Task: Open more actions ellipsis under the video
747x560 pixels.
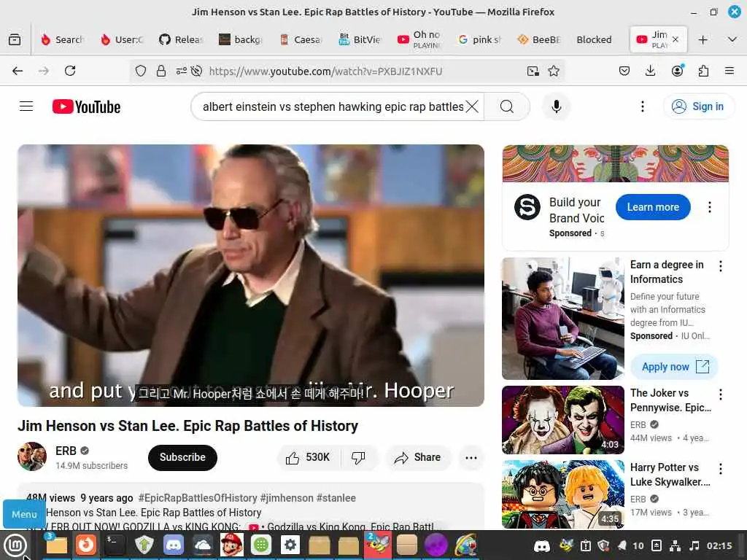Action: pyautogui.click(x=471, y=458)
